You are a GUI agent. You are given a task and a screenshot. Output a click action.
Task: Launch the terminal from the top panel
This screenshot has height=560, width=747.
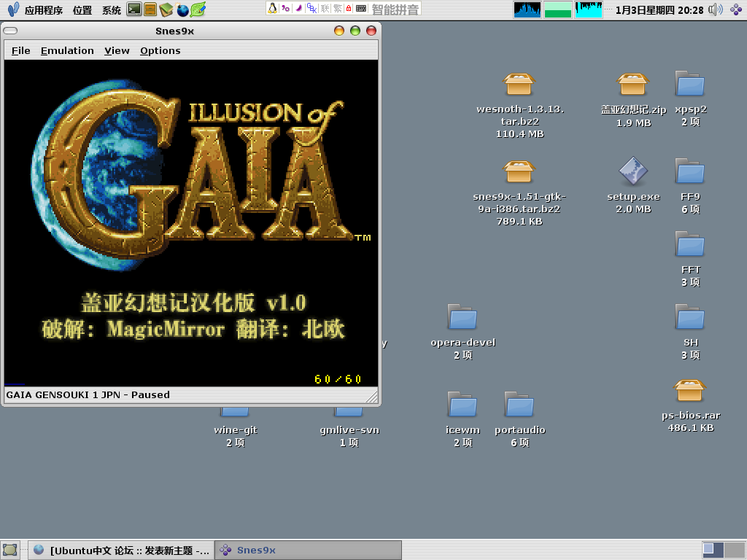pyautogui.click(x=134, y=9)
